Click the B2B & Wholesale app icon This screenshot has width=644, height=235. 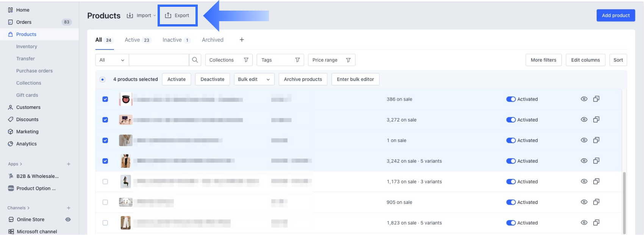(x=11, y=176)
